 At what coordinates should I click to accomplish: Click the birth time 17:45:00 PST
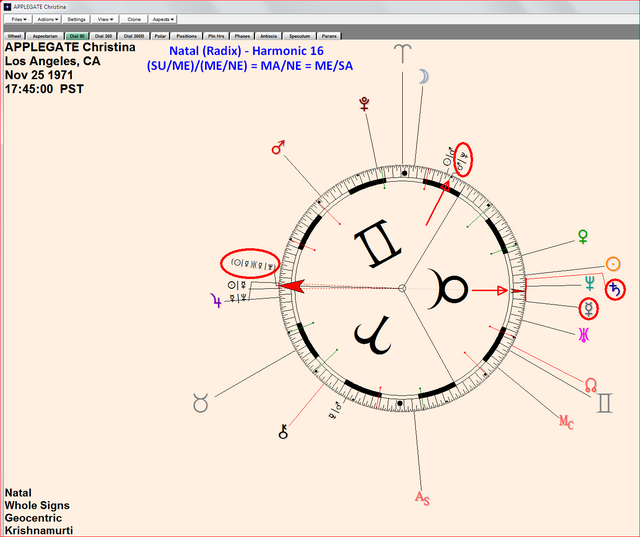(44, 89)
